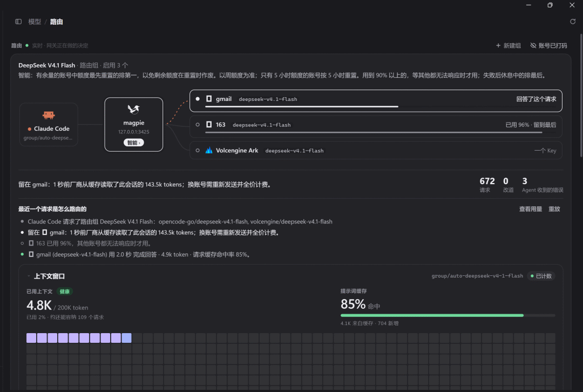The image size is (583, 392).
Task: Click the 4.8K used context value
Action: [39, 306]
